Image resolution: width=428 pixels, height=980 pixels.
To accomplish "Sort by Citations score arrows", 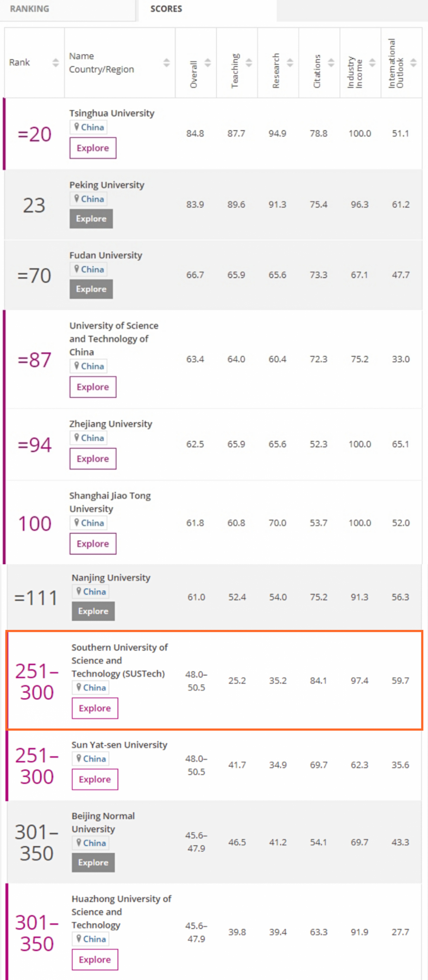I will click(331, 63).
